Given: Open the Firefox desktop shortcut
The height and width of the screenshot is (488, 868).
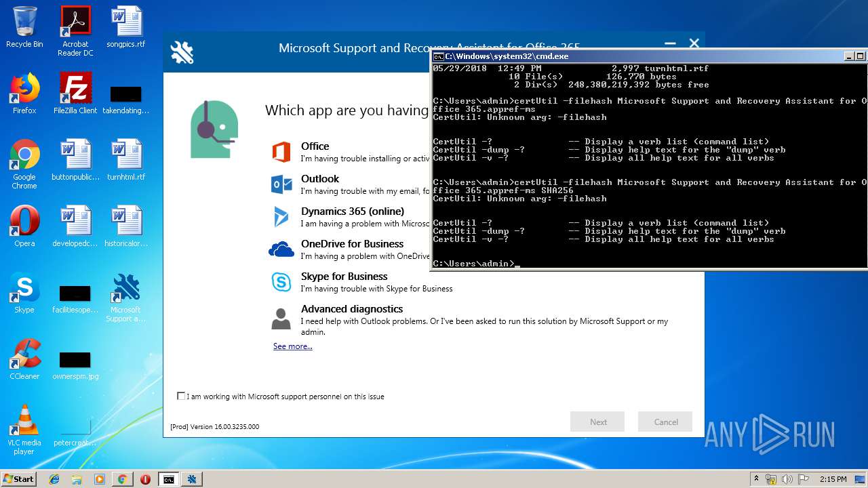Looking at the screenshot, I should pyautogui.click(x=24, y=94).
